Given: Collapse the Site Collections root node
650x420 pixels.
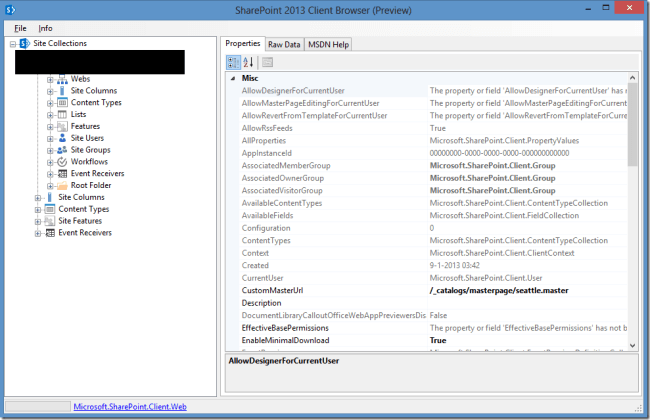Looking at the screenshot, I should (13, 44).
